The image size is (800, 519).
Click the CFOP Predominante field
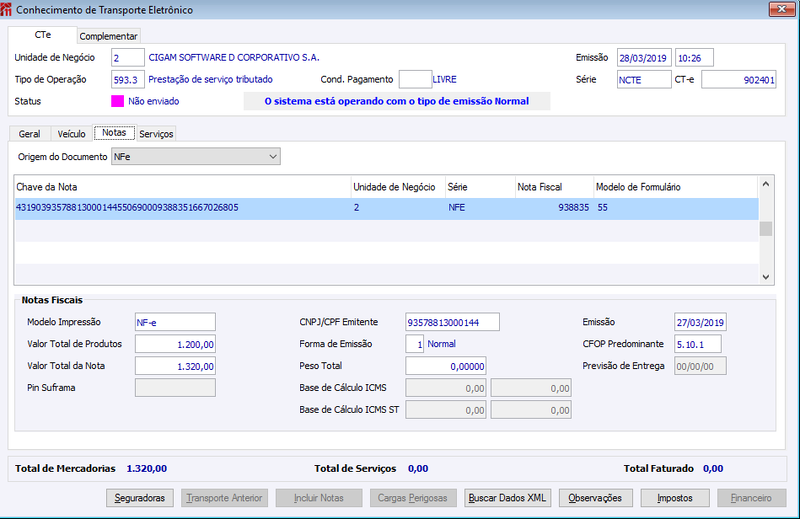[x=697, y=344]
